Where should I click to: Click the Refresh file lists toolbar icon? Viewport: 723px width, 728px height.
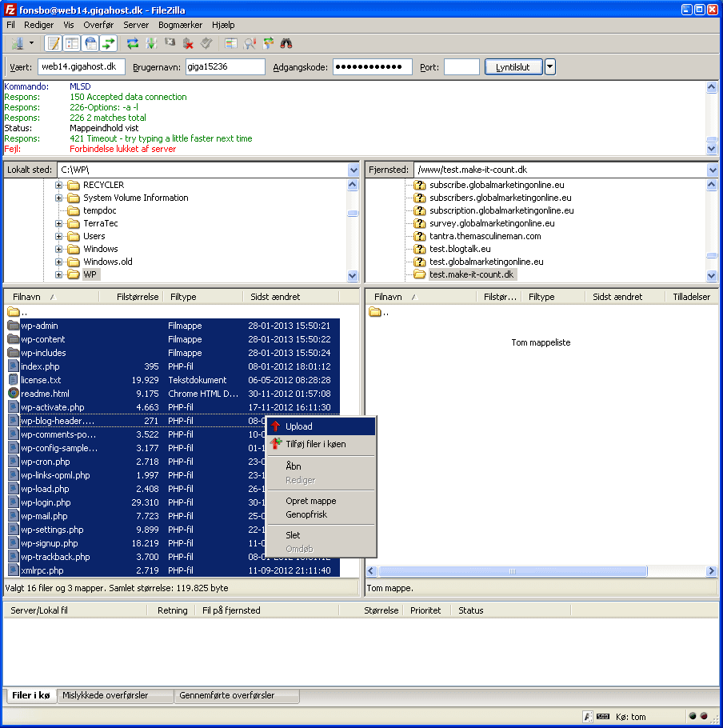[x=133, y=43]
